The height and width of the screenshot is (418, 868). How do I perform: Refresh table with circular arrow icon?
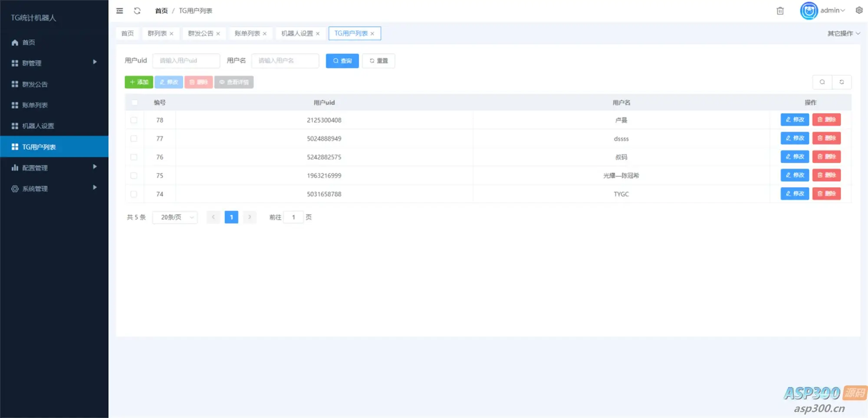[x=842, y=82]
